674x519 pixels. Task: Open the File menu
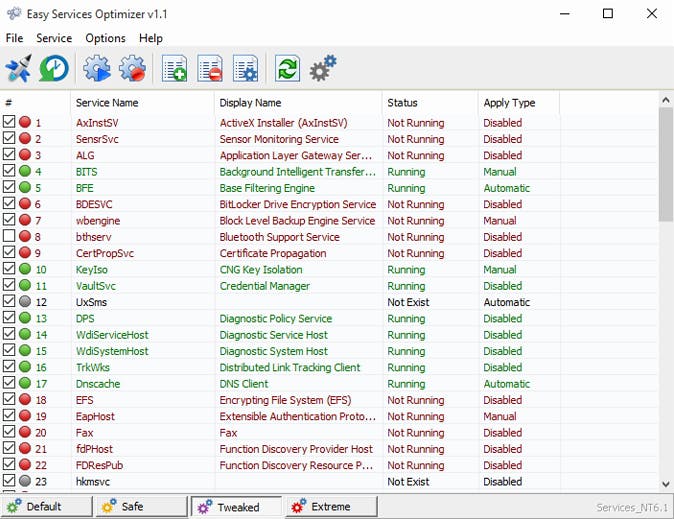pyautogui.click(x=14, y=38)
